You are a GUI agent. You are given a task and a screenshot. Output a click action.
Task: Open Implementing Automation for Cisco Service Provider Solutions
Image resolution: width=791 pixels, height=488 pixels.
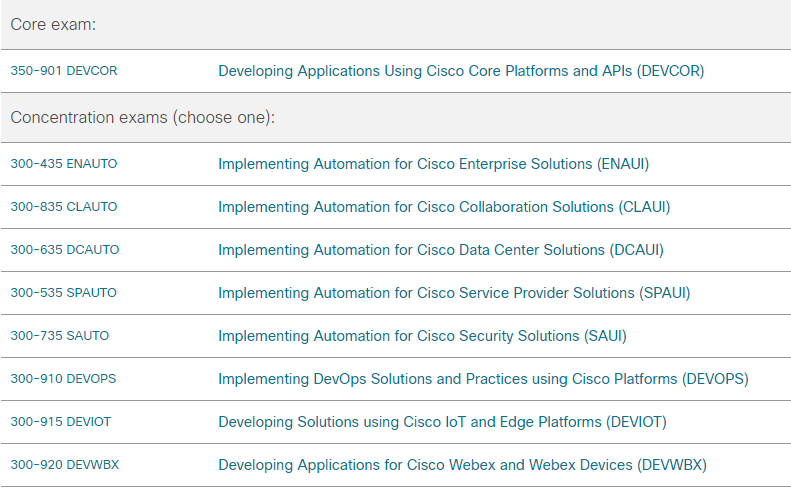pyautogui.click(x=454, y=293)
